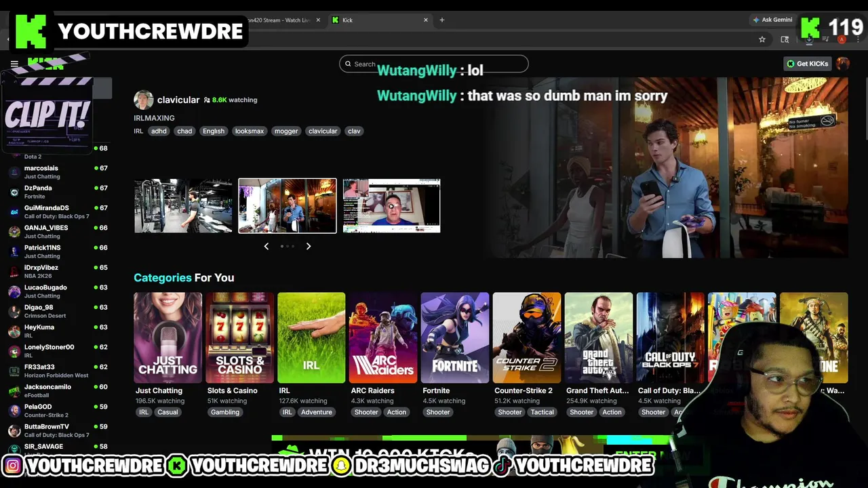Open the Categories heading link
The height and width of the screenshot is (488, 868).
coord(163,277)
